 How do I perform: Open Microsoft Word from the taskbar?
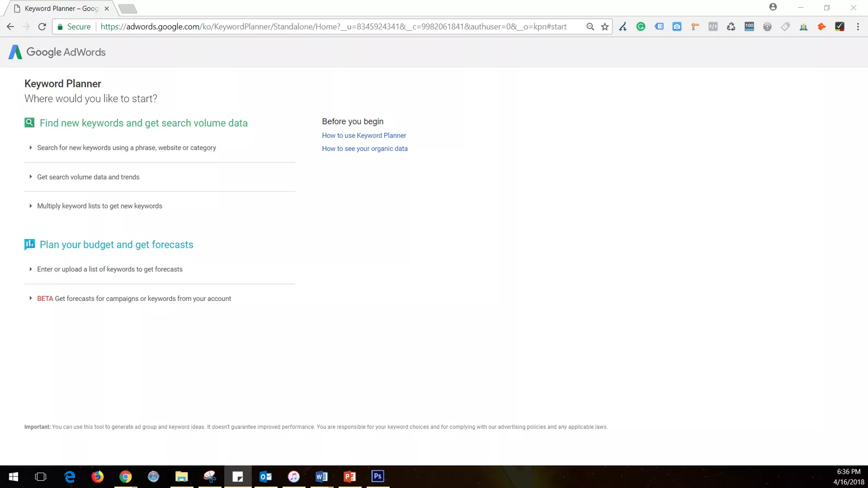tap(322, 477)
